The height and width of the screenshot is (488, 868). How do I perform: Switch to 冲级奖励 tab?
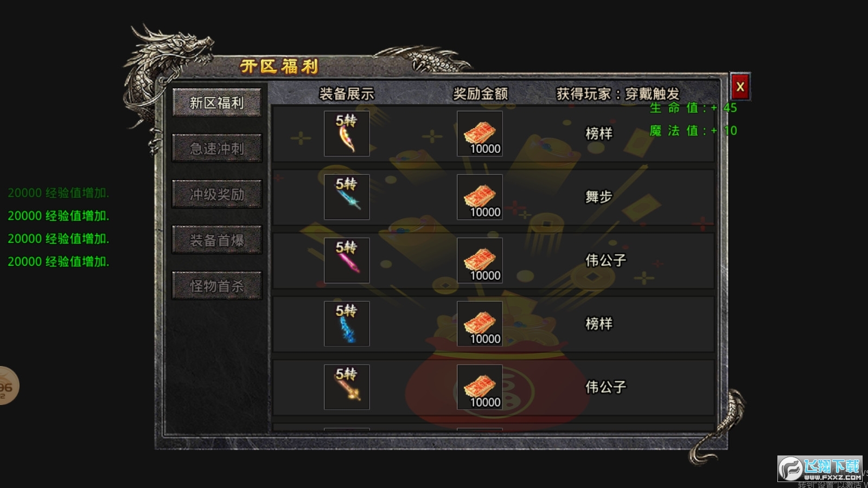(x=217, y=194)
